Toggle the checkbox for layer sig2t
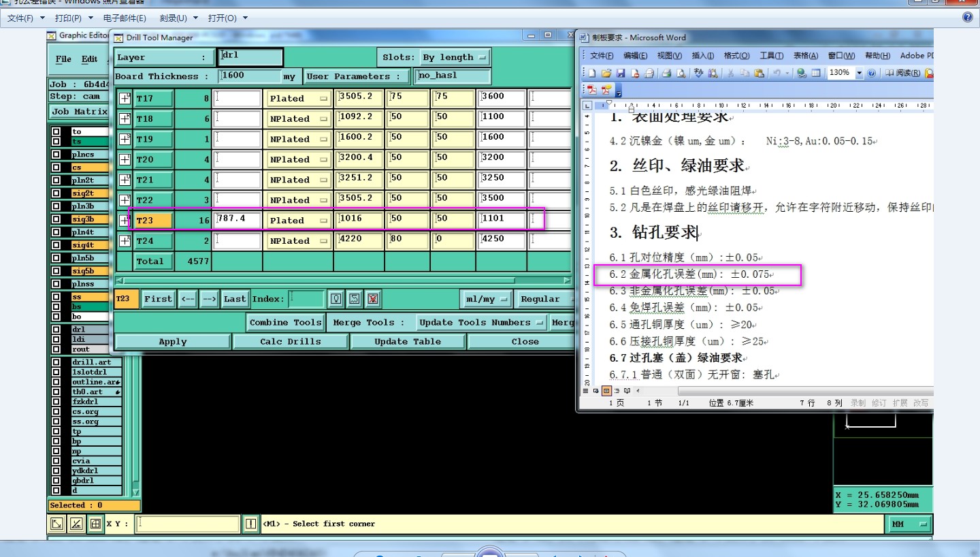The image size is (980, 557). coord(56,193)
